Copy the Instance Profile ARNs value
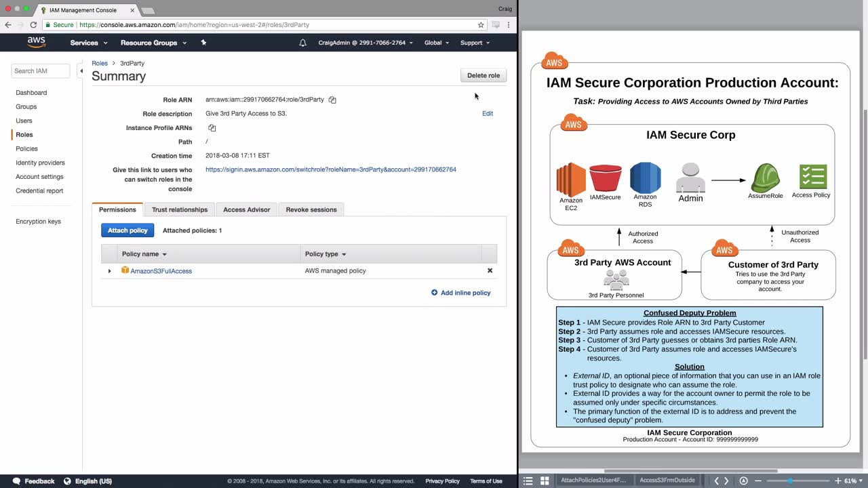This screenshot has height=488, width=868. 212,127
